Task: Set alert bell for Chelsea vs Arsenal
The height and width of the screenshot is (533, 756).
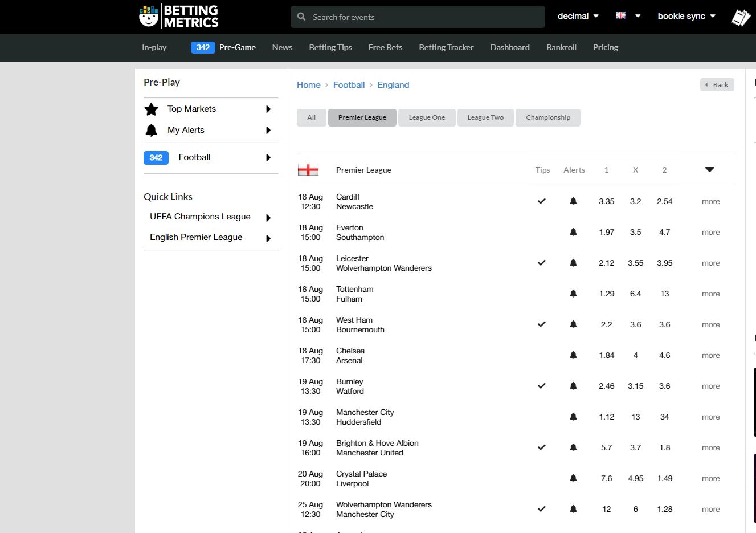Action: click(573, 355)
